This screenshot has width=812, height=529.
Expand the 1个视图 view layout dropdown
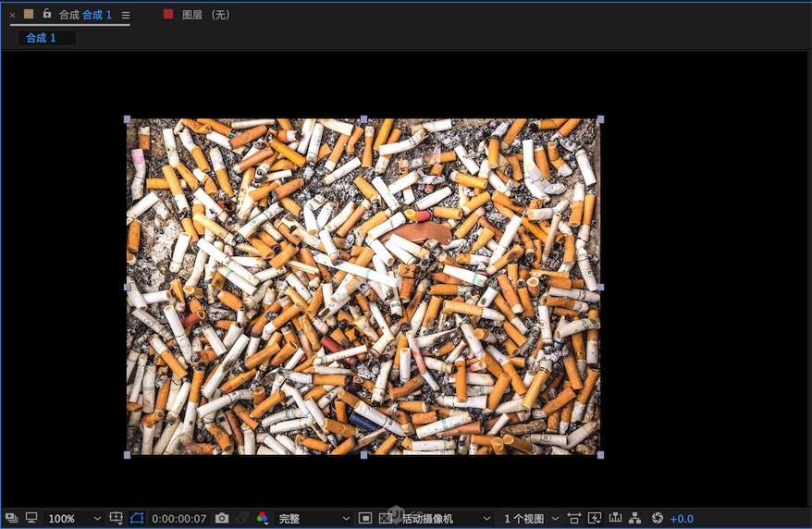(531, 519)
